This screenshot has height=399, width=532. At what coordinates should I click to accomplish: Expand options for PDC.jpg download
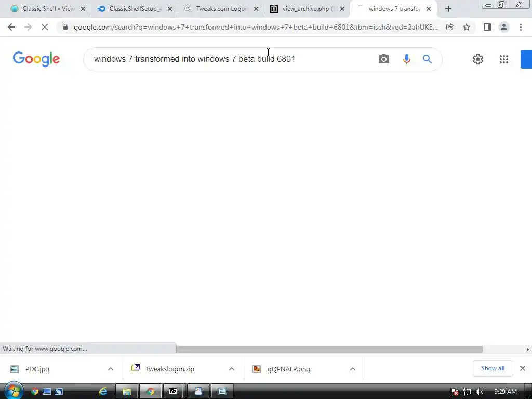(x=111, y=369)
